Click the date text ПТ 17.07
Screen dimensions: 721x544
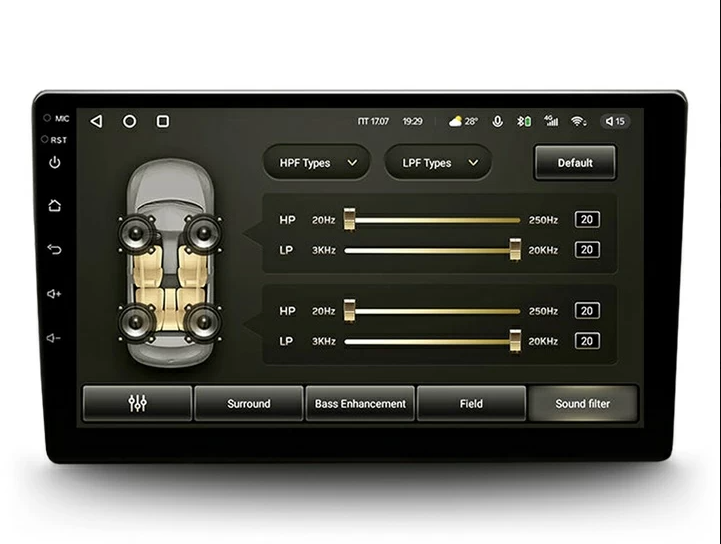(373, 121)
